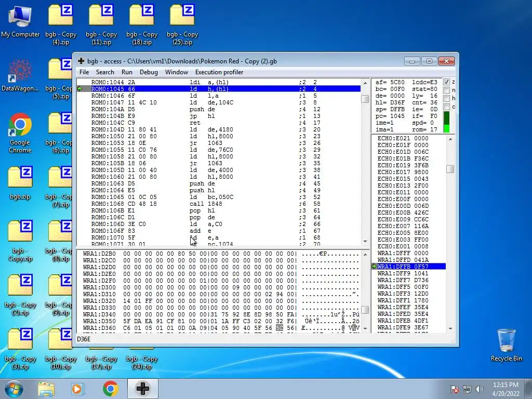This screenshot has width=532, height=399.
Task: Click stack pane scroll down arrow
Action: pos(450,328)
